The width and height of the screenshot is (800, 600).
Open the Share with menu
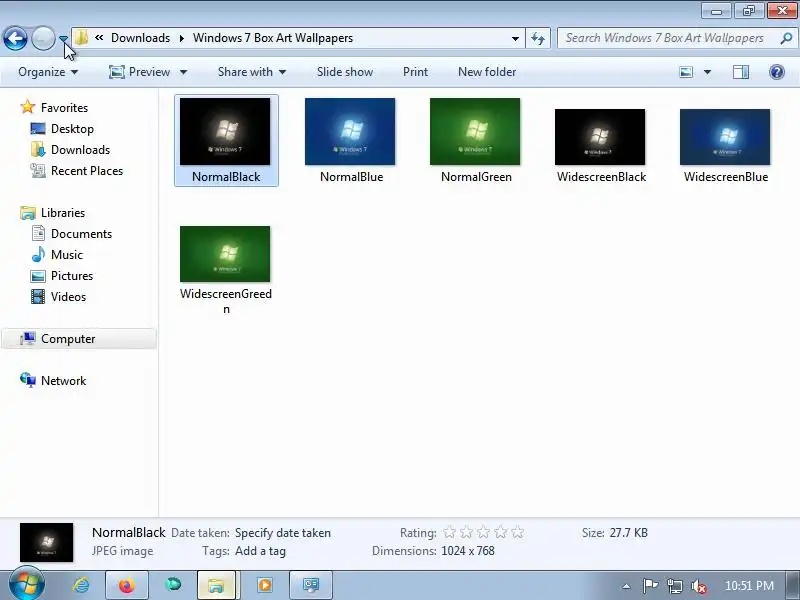[x=252, y=72]
